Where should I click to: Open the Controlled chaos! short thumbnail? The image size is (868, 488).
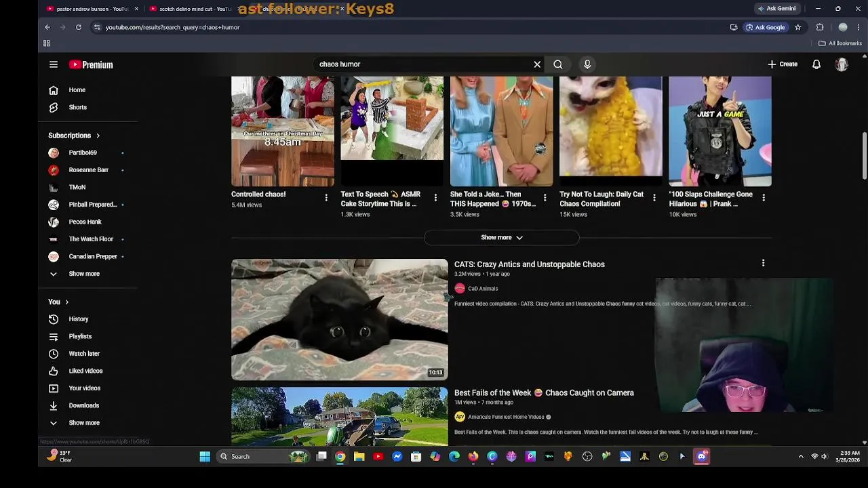(283, 131)
